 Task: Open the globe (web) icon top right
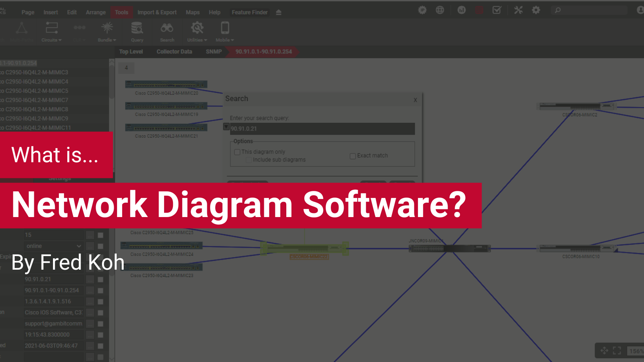pyautogui.click(x=440, y=10)
